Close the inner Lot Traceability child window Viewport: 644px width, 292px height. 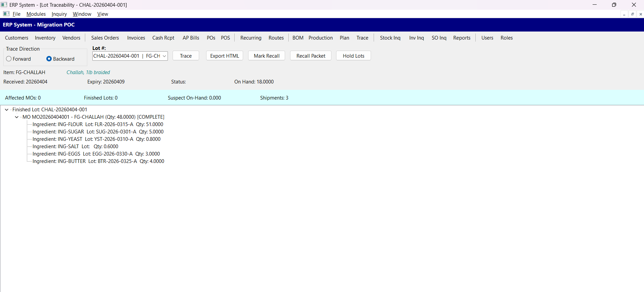tap(641, 14)
